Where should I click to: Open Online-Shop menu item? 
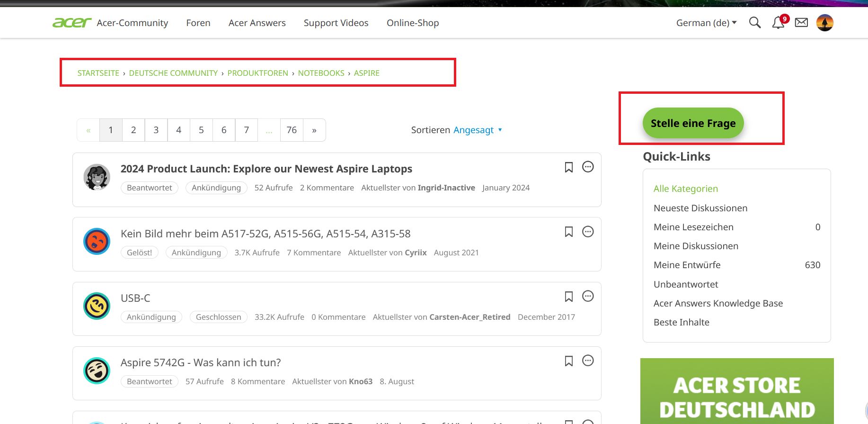[x=413, y=23]
